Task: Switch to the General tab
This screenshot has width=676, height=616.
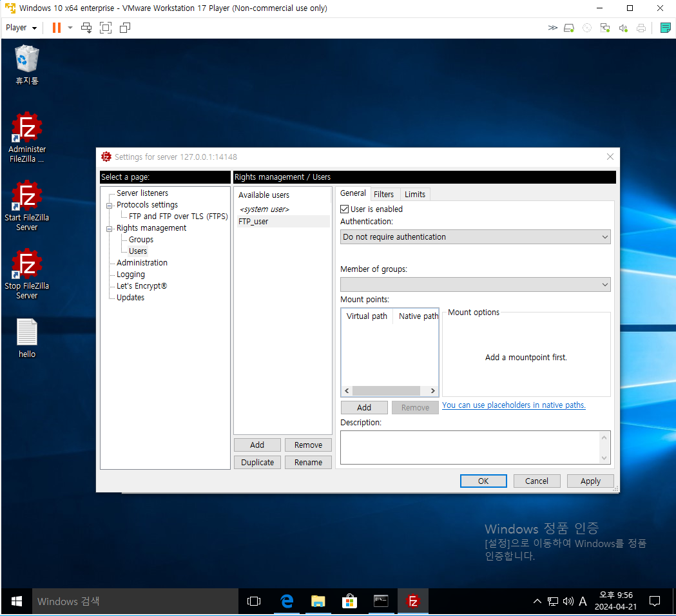Action: pos(352,193)
